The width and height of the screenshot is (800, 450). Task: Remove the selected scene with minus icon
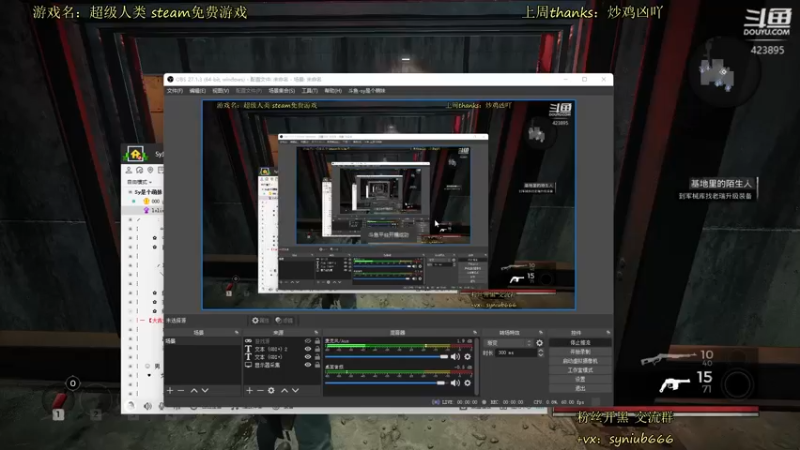tap(181, 390)
